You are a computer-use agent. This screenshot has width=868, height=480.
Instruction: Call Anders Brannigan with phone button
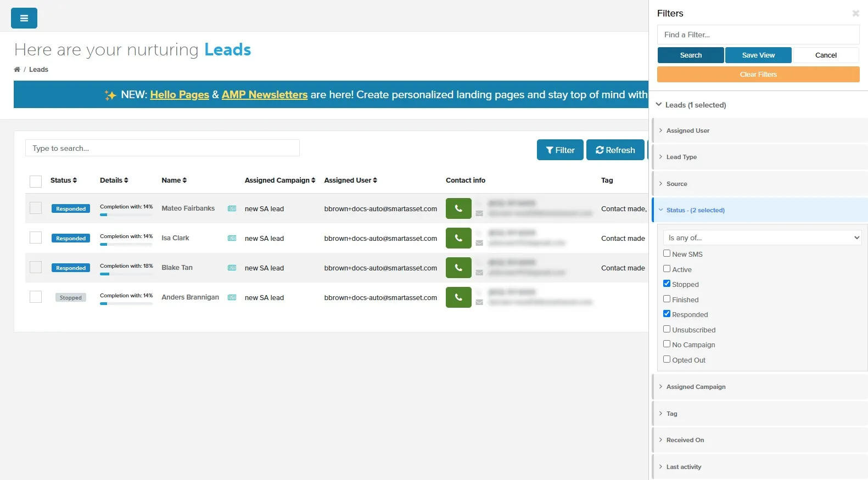click(458, 297)
